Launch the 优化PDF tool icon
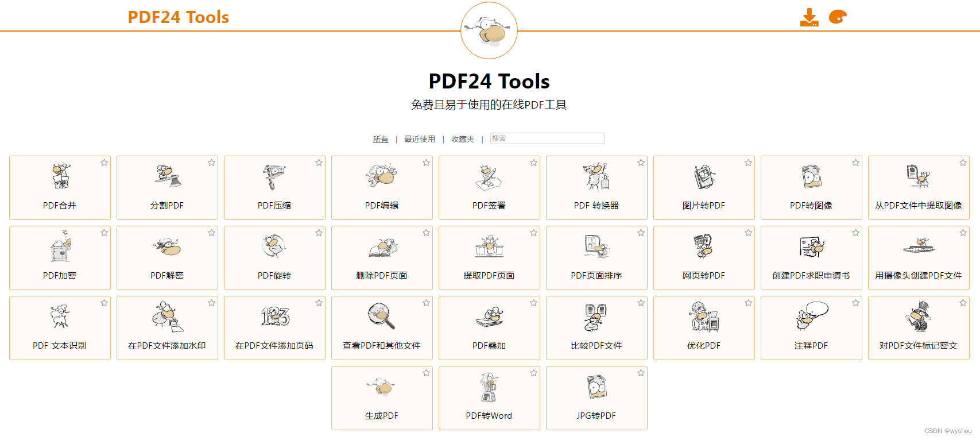980x440 pixels. [704, 317]
